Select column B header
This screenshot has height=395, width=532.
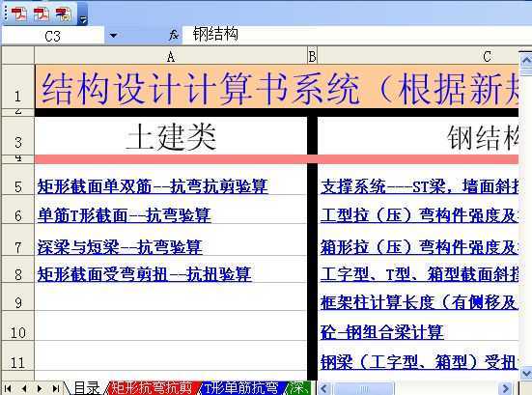312,56
